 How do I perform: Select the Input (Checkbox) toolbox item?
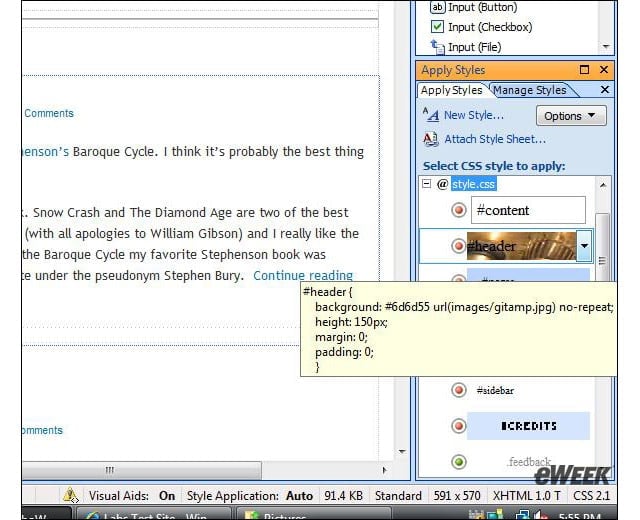482,27
